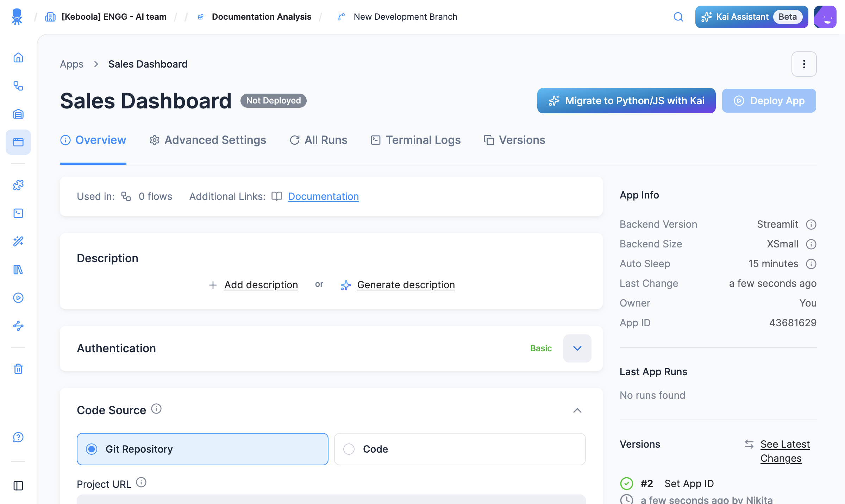This screenshot has height=504, width=845.
Task: Open the three-dot more actions menu
Action: (804, 64)
